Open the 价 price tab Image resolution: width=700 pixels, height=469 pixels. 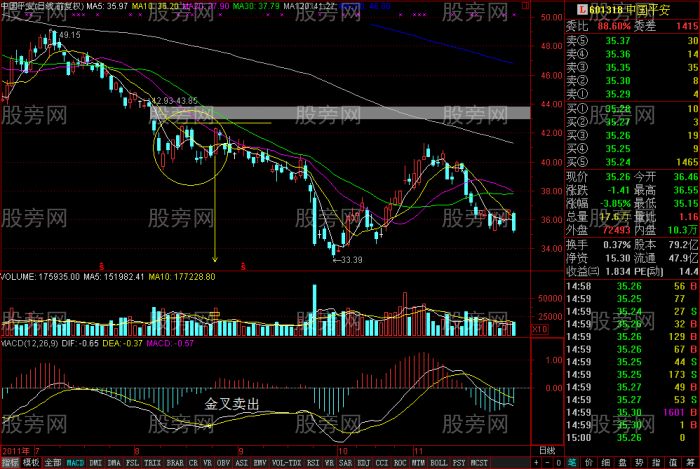pyautogui.click(x=589, y=463)
